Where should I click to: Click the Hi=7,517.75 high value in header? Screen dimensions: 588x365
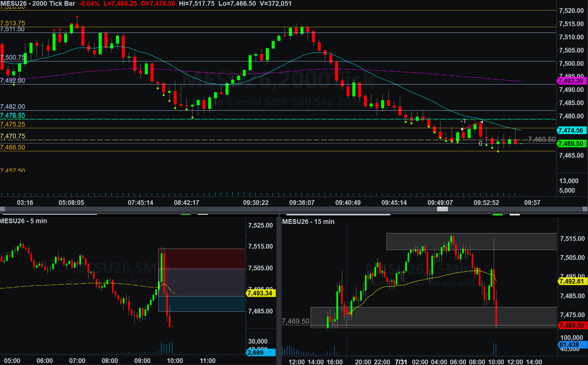(197, 4)
